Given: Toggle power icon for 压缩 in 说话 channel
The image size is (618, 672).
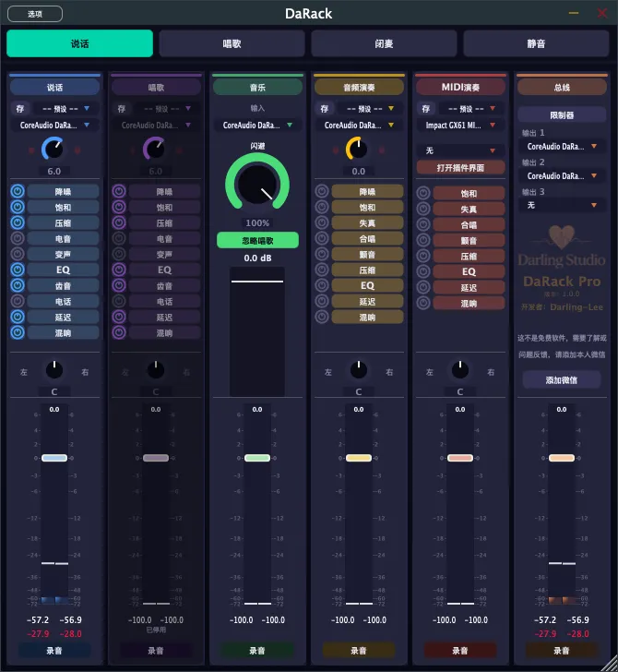Looking at the screenshot, I should [18, 222].
